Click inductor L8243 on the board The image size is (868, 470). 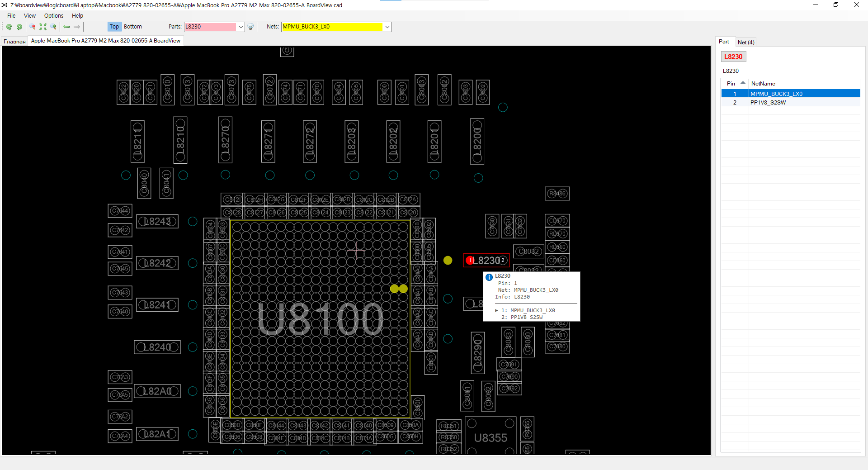(157, 221)
